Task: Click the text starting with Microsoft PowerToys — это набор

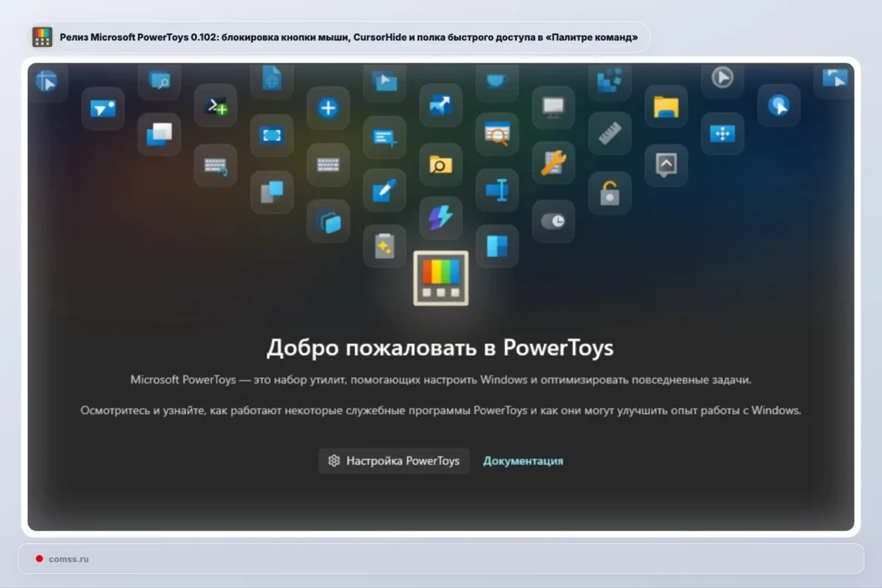Action: (441, 380)
